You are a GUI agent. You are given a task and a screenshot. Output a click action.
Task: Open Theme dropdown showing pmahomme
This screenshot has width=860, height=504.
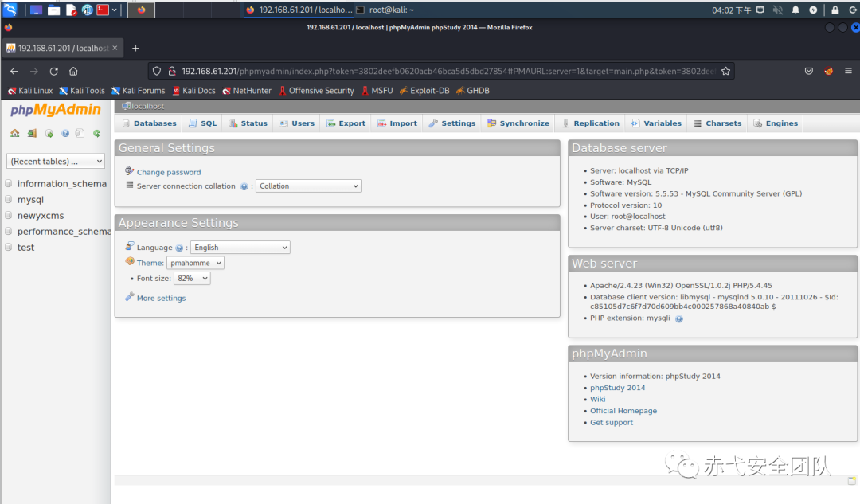195,263
